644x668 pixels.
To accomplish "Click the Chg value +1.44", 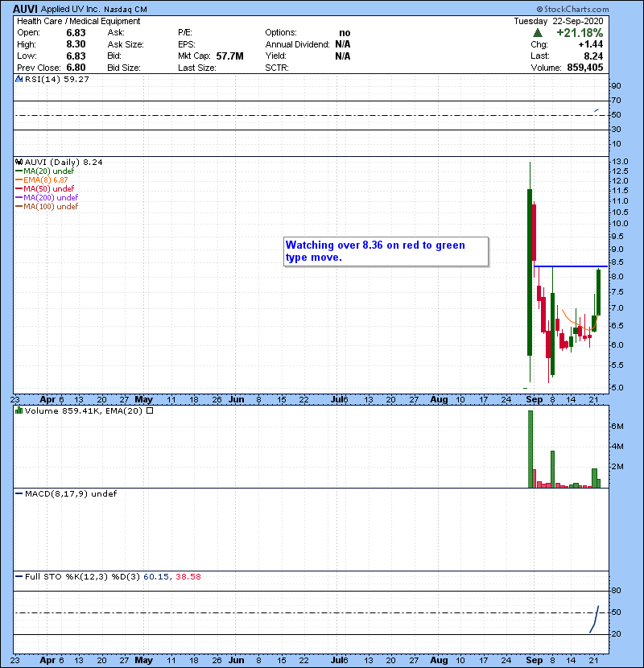I will pos(591,44).
